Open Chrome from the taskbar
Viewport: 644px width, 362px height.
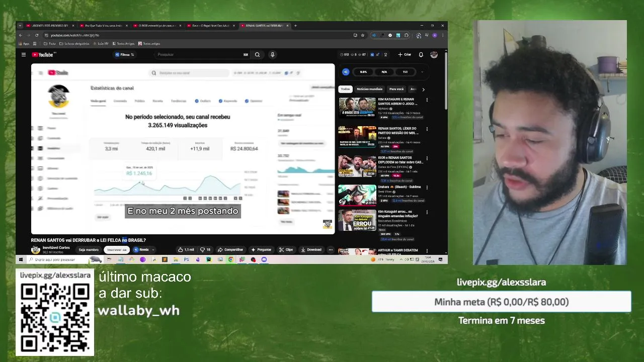coord(231,259)
